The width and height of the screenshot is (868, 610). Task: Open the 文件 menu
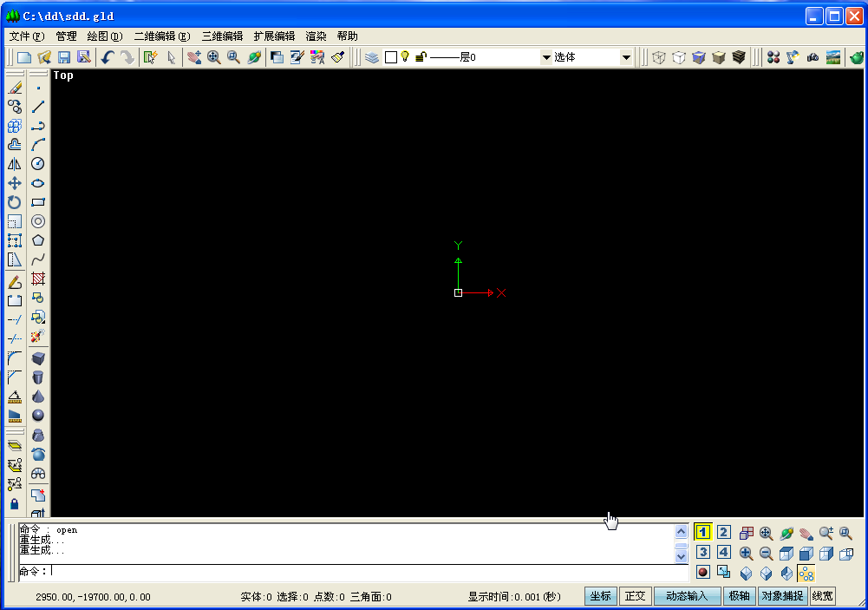tap(27, 36)
